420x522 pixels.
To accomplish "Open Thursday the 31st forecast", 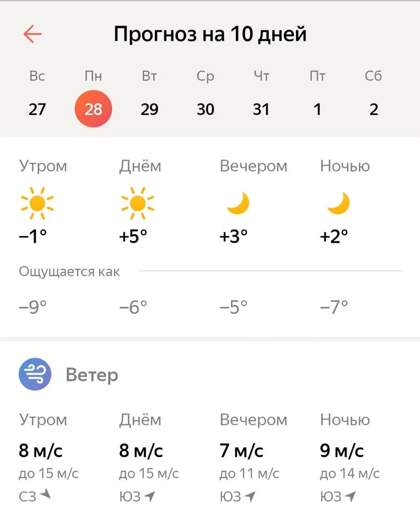I will point(261,109).
